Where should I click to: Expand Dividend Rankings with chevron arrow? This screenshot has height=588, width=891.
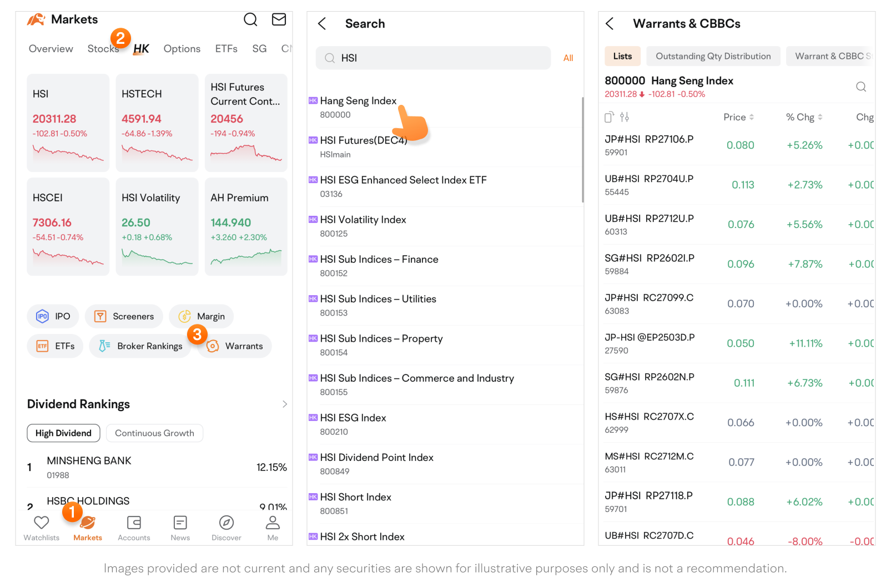285,404
